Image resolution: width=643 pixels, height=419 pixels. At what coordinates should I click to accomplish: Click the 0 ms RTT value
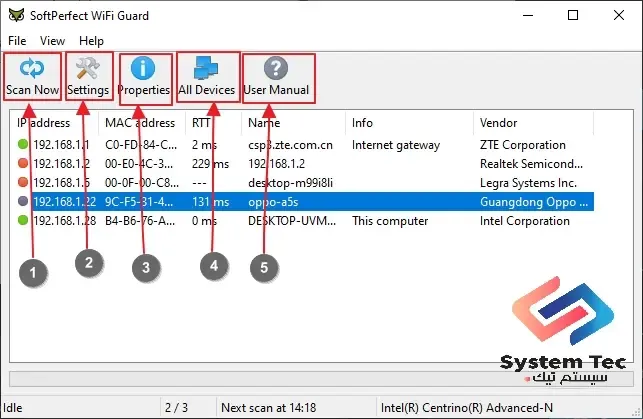204,221
